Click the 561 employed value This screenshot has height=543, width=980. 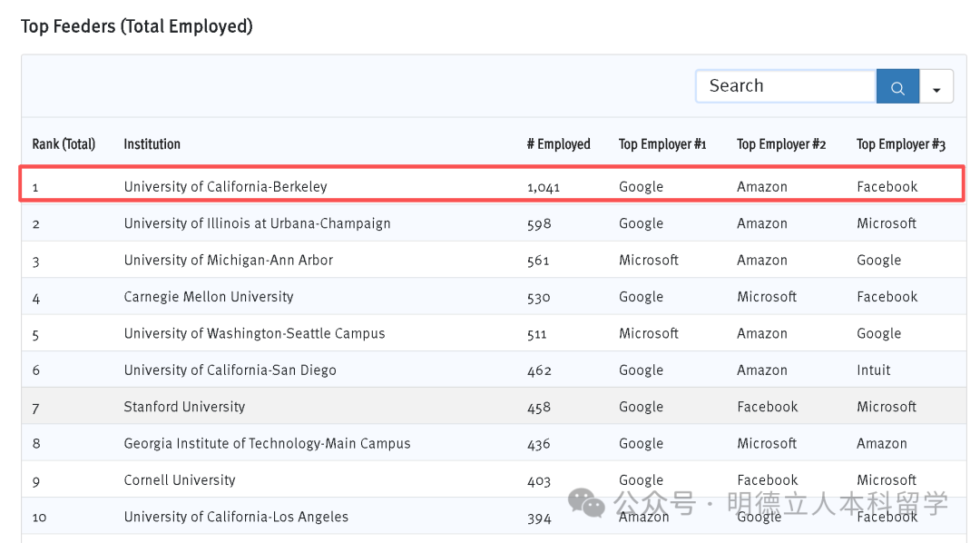coord(537,261)
